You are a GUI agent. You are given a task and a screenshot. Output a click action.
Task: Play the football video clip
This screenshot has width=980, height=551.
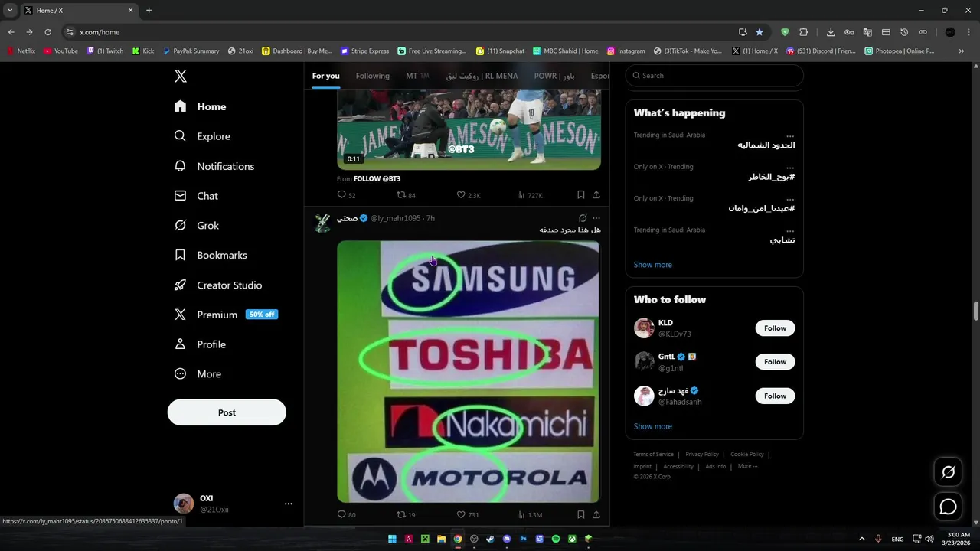(469, 129)
